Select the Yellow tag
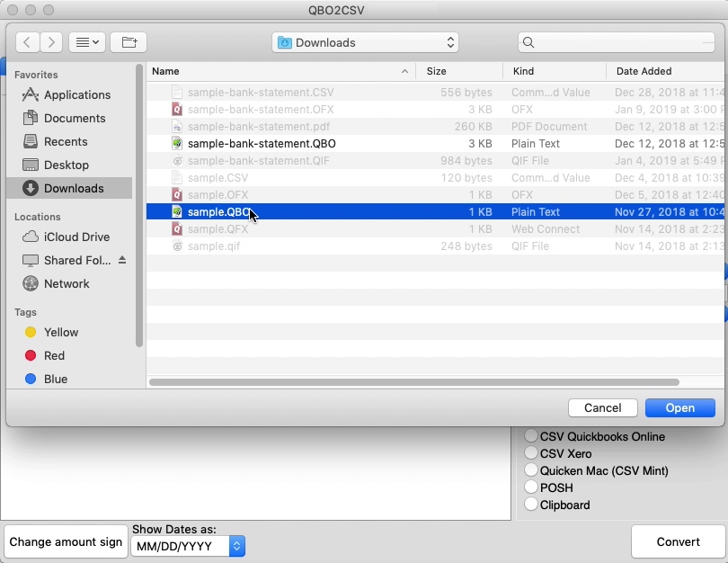The height and width of the screenshot is (563, 728). tap(69, 332)
